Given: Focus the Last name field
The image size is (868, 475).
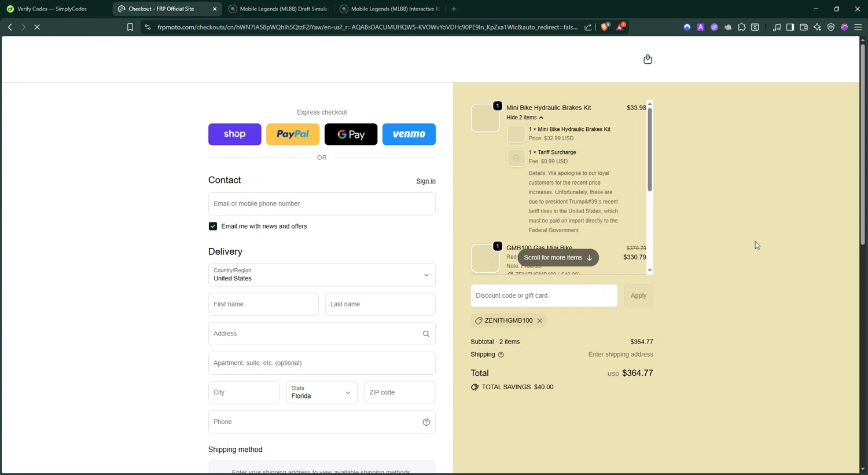Looking at the screenshot, I should tap(380, 304).
